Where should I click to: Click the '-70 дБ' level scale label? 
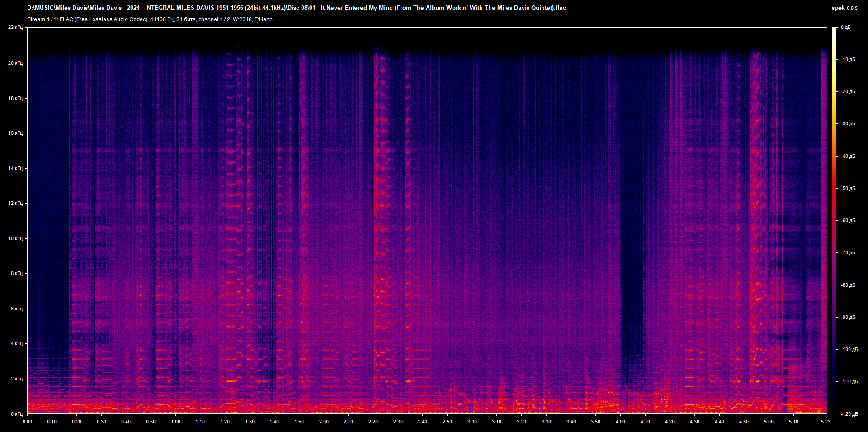click(x=848, y=253)
